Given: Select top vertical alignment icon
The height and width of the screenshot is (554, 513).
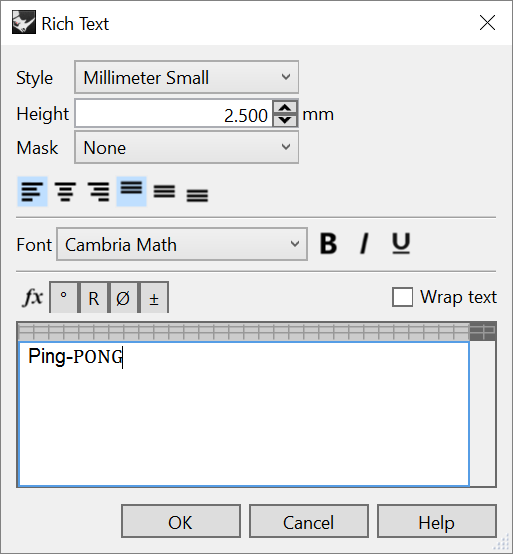Looking at the screenshot, I should point(131,191).
